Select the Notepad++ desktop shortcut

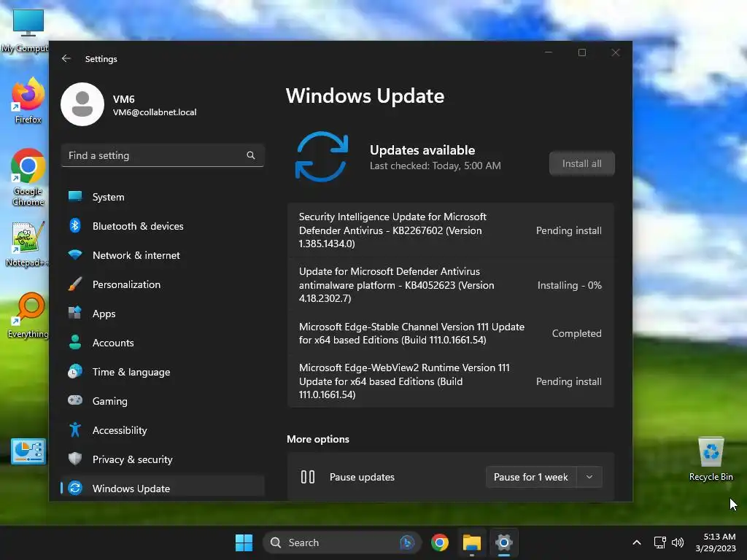click(x=28, y=245)
